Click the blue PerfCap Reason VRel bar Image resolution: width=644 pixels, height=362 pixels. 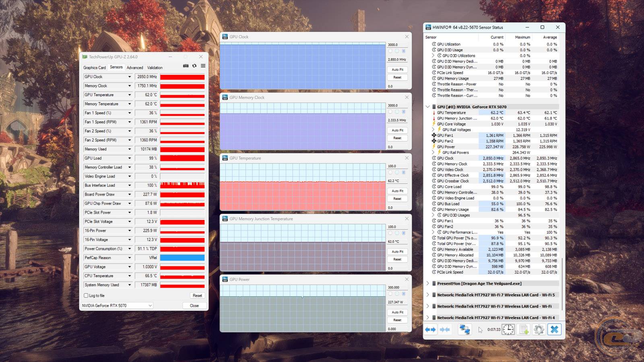(x=182, y=258)
